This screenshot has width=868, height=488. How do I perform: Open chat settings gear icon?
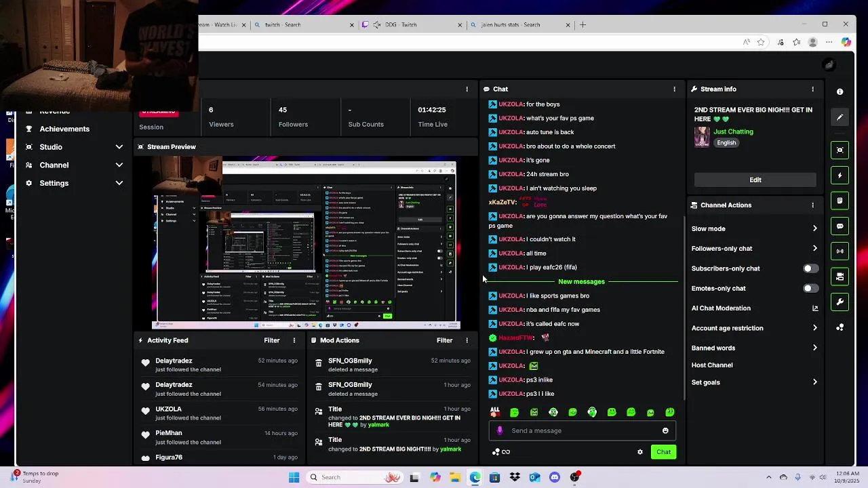(640, 452)
